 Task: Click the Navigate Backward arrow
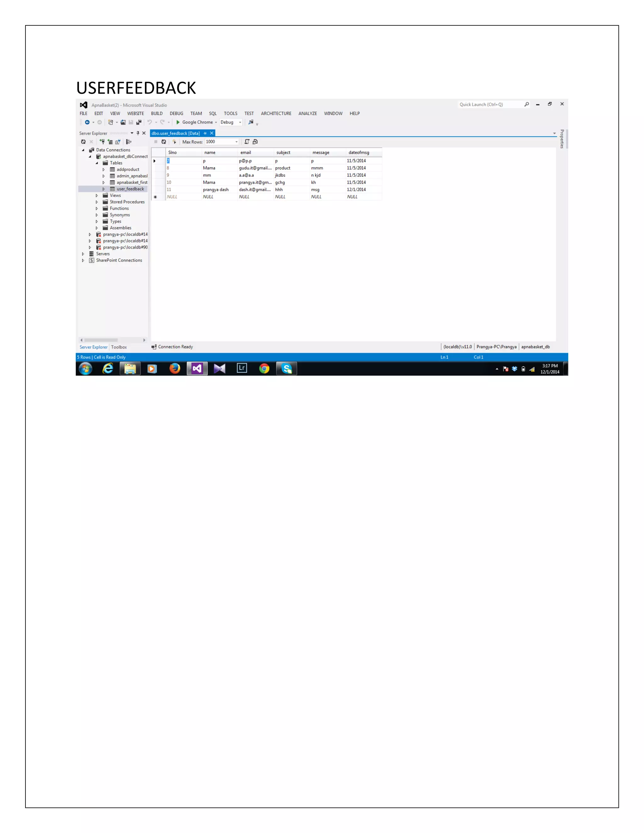(x=87, y=122)
